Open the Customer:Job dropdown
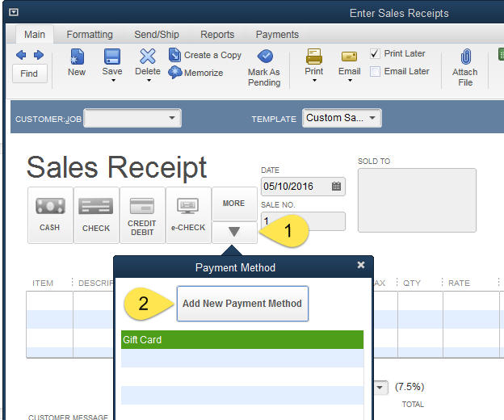Image resolution: width=504 pixels, height=420 pixels. click(x=172, y=118)
